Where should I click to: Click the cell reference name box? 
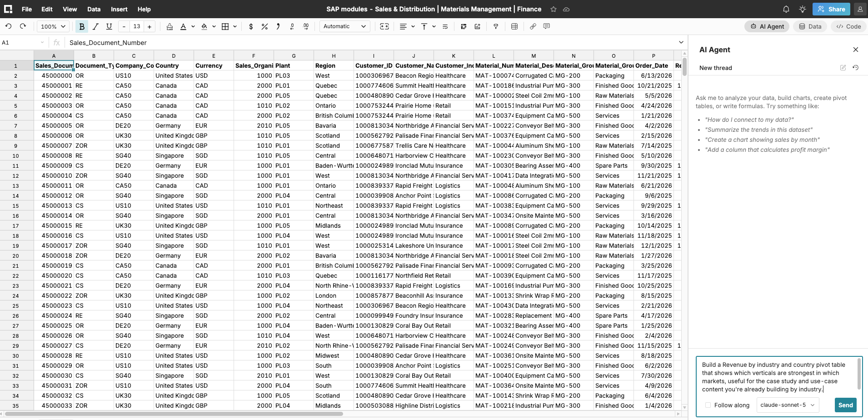click(23, 42)
